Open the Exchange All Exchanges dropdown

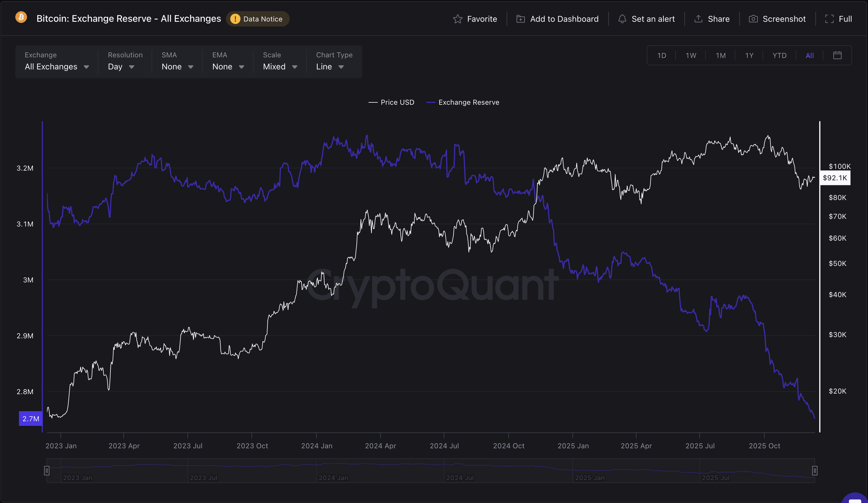pos(56,66)
